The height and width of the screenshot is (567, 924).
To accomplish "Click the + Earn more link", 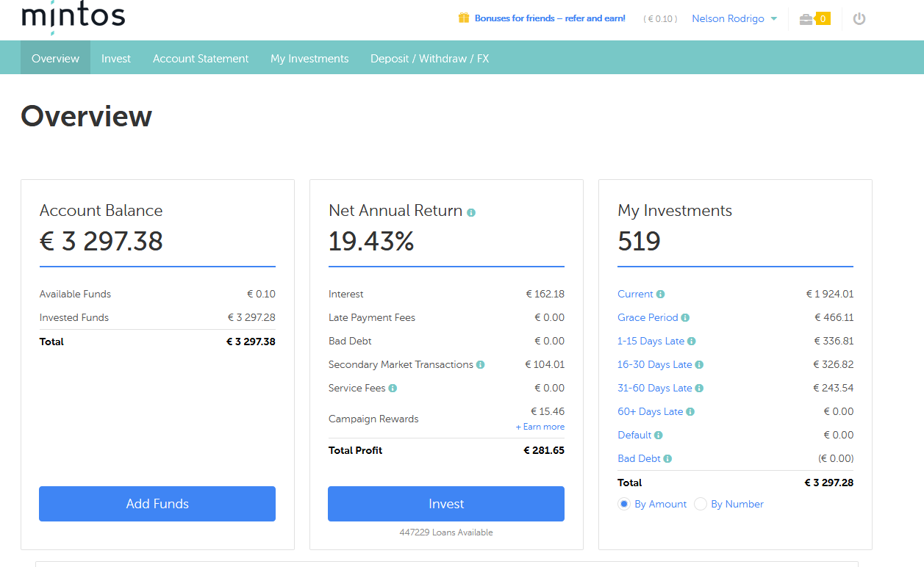I will [540, 427].
